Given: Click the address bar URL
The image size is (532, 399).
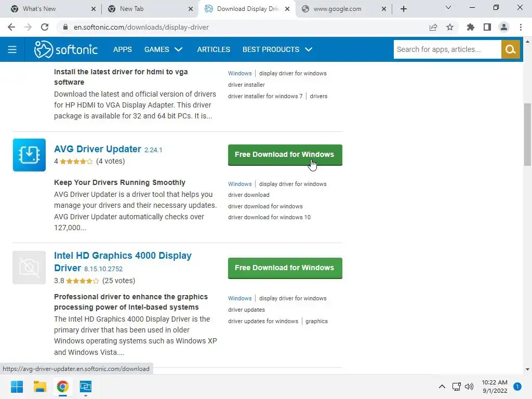Looking at the screenshot, I should point(141,27).
